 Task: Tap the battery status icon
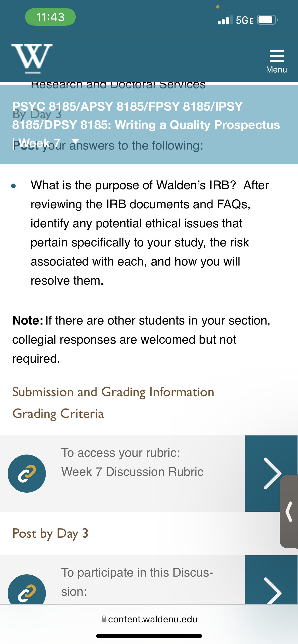pos(267,20)
